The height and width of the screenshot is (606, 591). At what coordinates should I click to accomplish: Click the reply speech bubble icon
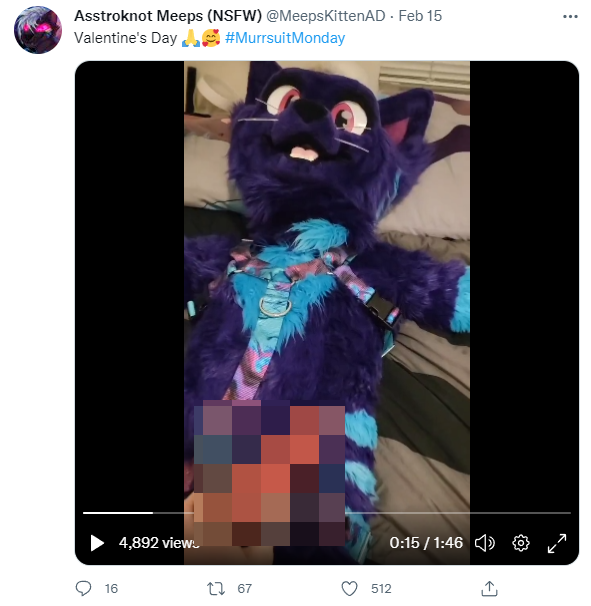[83, 588]
